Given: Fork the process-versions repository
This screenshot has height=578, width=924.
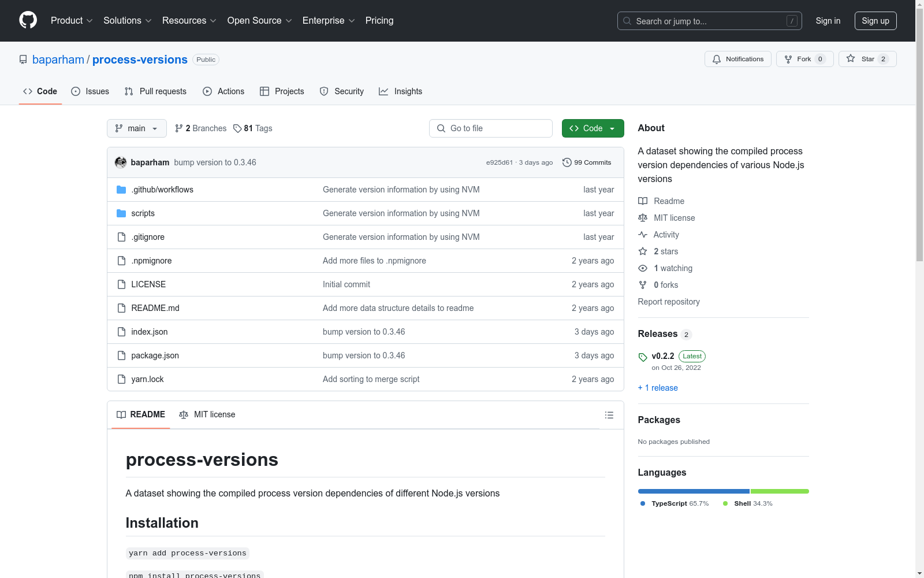Looking at the screenshot, I should pyautogui.click(x=804, y=59).
